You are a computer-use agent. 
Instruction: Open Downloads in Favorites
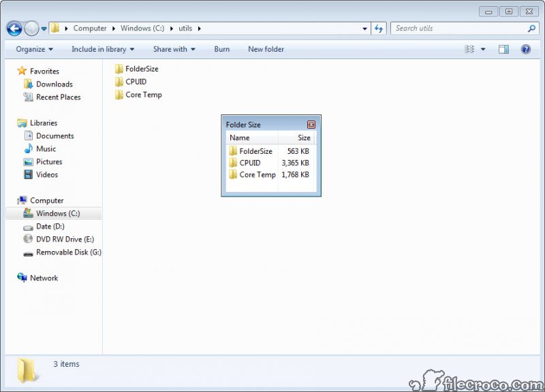point(54,84)
